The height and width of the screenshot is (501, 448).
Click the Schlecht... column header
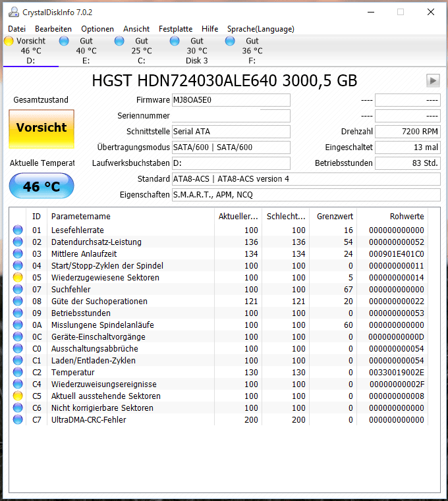click(285, 217)
